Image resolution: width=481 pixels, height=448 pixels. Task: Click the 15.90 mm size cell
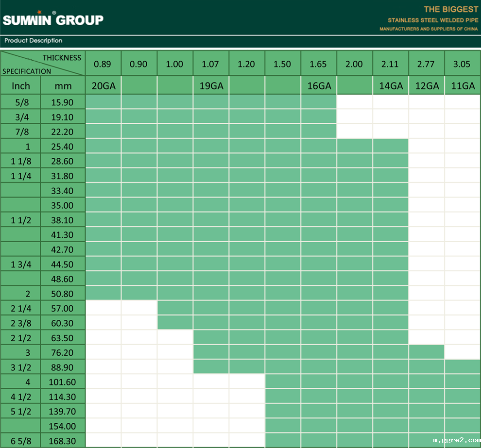point(63,102)
